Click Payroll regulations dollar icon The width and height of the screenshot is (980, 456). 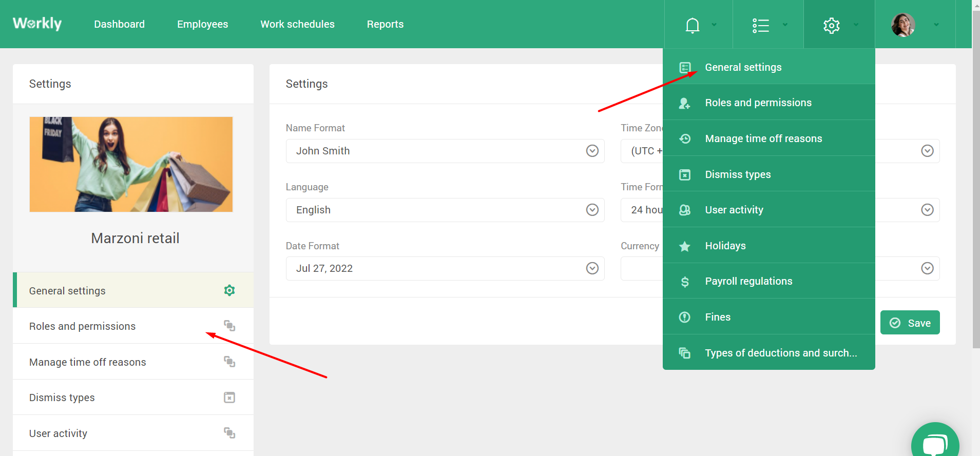tap(685, 282)
